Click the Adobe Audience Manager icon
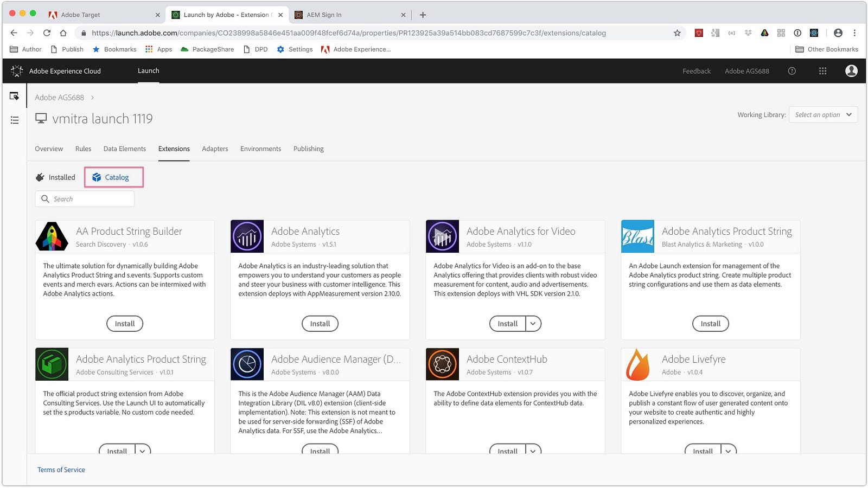 pyautogui.click(x=247, y=364)
